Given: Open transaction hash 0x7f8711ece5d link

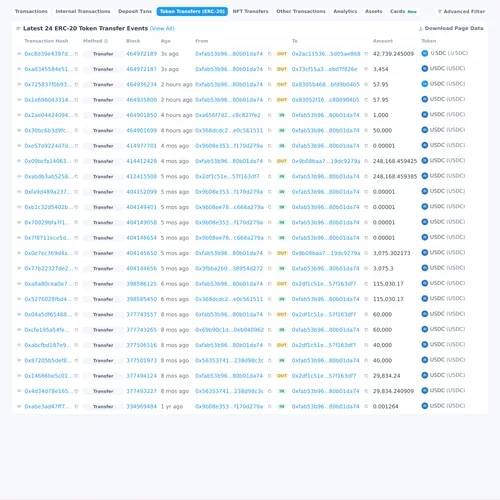Looking at the screenshot, I should (x=48, y=238).
